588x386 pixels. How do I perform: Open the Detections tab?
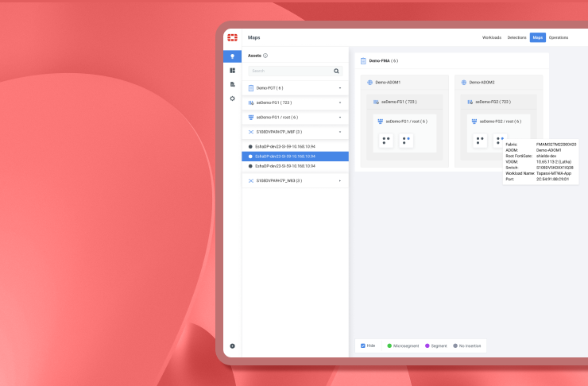coord(516,37)
